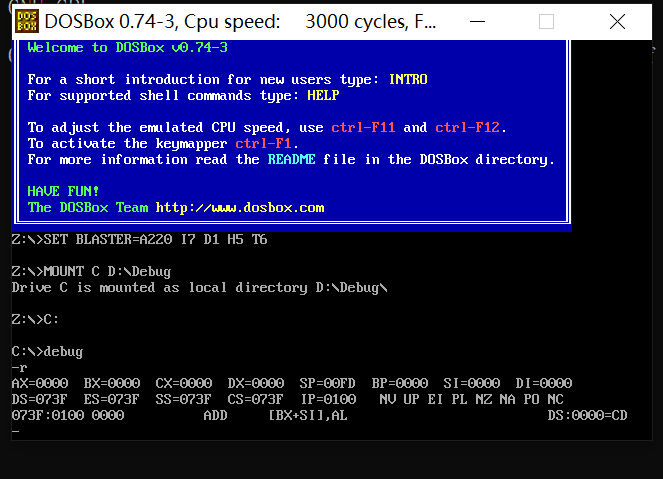Viewport: 663px width, 479px height.
Task: Click the yellow INTRO command word
Action: pyautogui.click(x=408, y=79)
